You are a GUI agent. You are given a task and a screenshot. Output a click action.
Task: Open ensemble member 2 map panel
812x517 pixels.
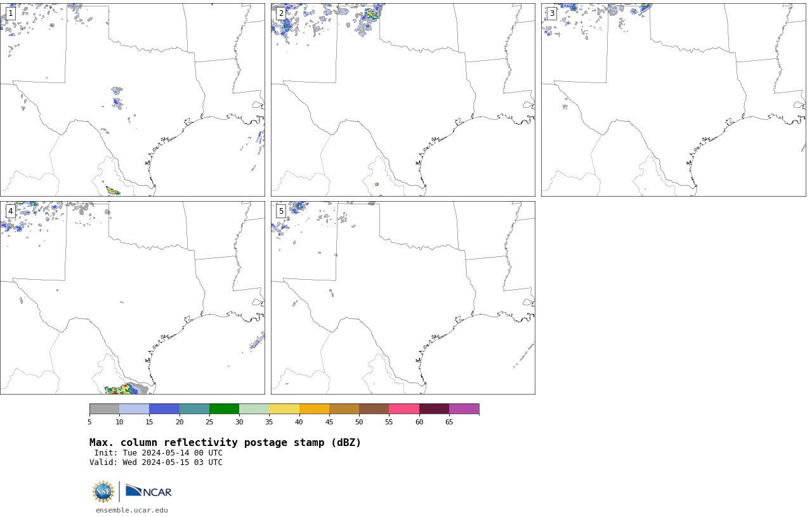(x=403, y=100)
